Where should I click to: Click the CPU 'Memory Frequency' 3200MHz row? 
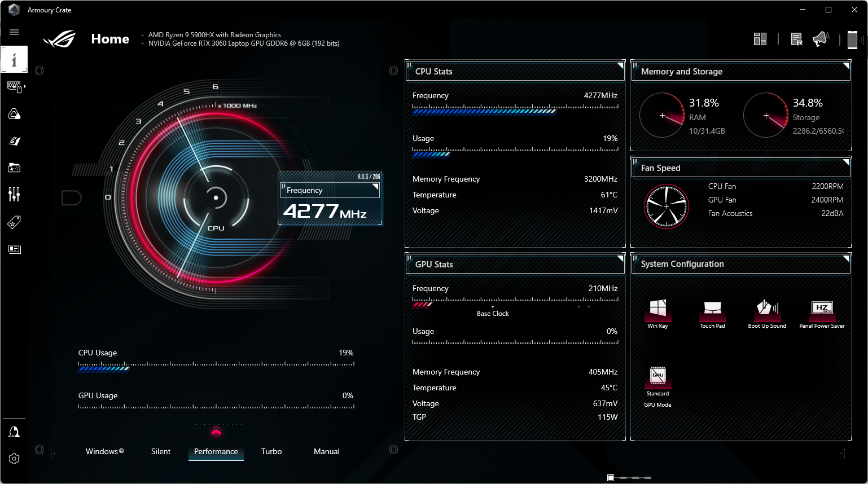(515, 179)
